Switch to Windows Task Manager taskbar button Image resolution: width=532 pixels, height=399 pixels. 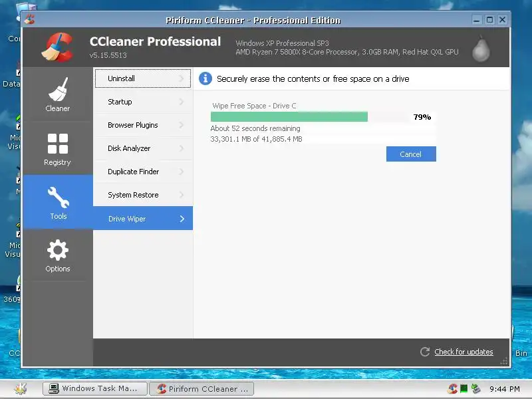pyautogui.click(x=95, y=388)
